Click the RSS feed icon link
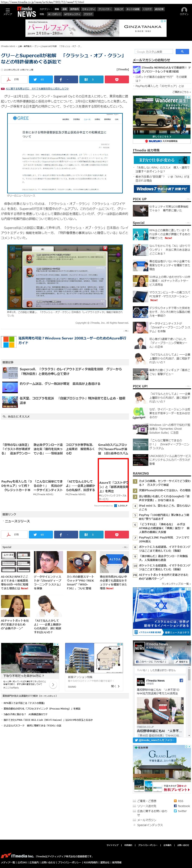This screenshot has height=868, width=192. 178,801
